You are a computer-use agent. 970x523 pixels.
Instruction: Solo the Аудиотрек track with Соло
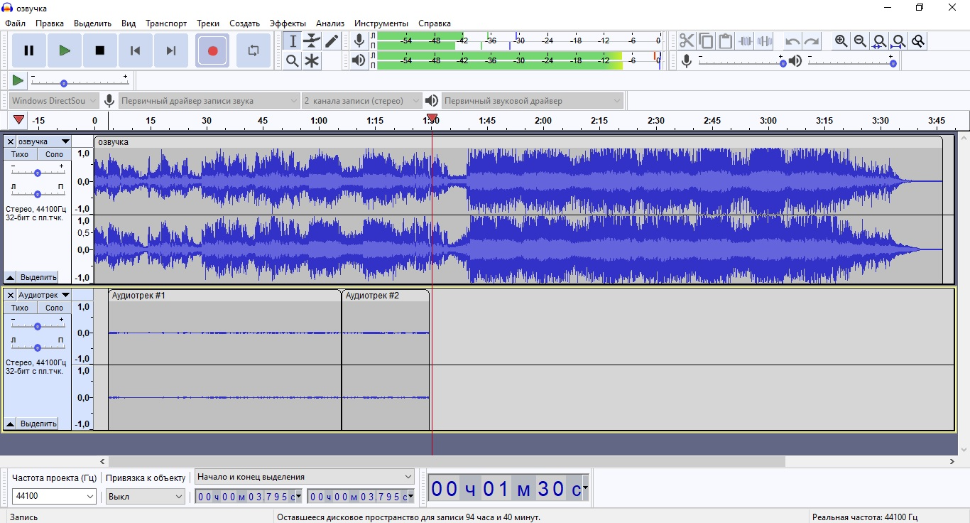[54, 308]
